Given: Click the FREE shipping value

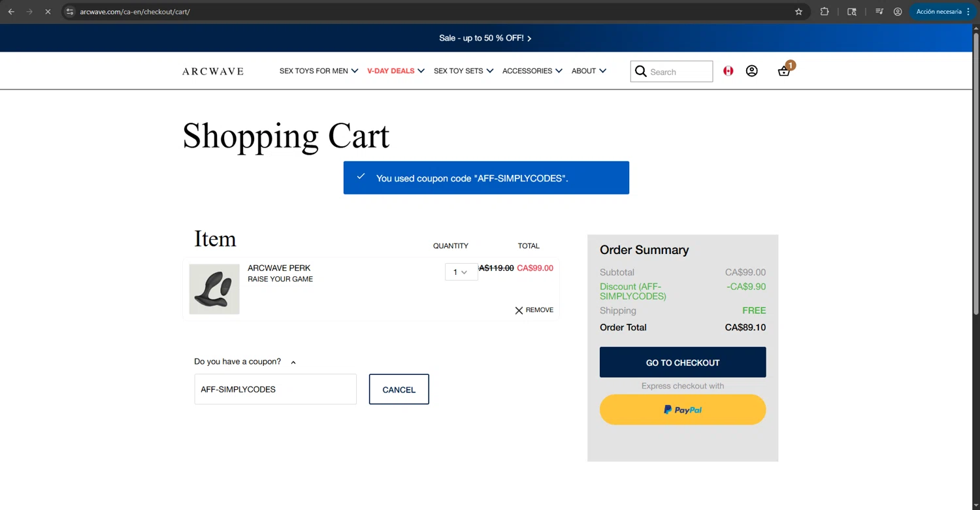Looking at the screenshot, I should pyautogui.click(x=754, y=311).
